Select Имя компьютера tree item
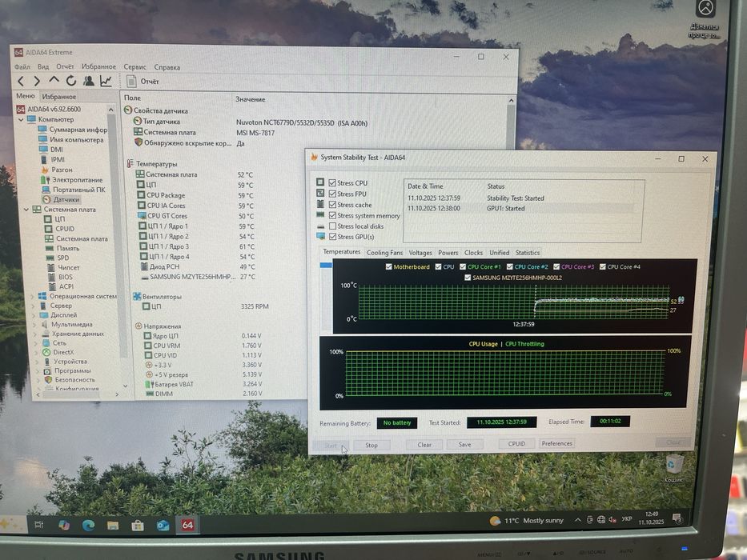This screenshot has height=560, width=747. [x=71, y=140]
